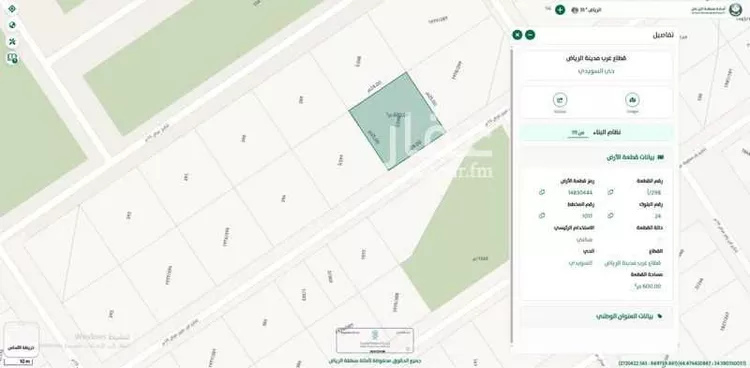Click the Google maps icon in the details panel
This screenshot has width=750, height=368.
point(632,100)
